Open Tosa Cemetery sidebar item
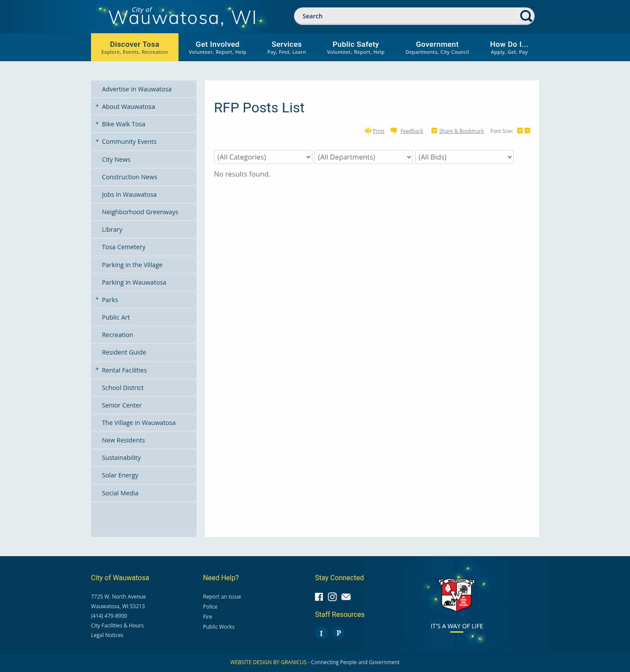This screenshot has height=672, width=630. 143,247
